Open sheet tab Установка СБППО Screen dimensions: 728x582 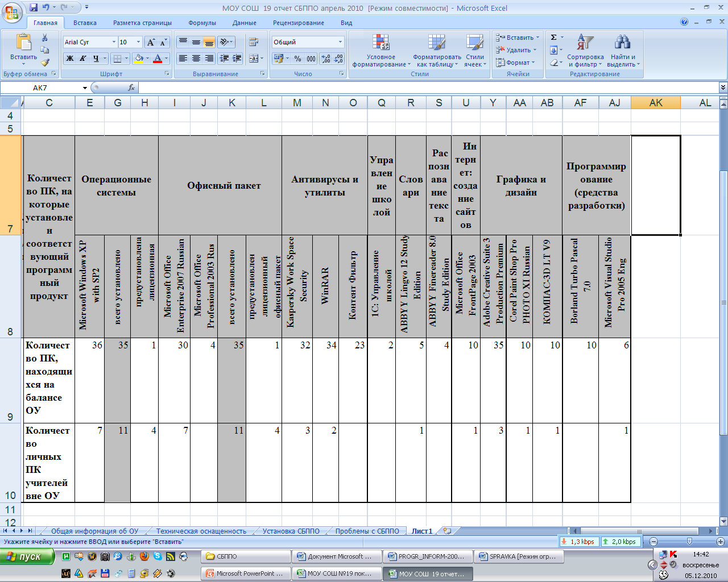coord(291,531)
